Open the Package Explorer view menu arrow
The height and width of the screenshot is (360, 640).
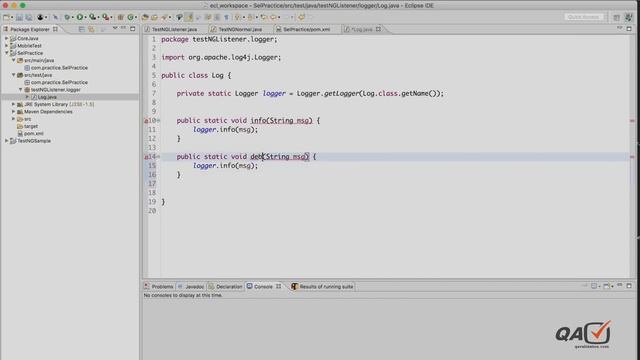[115, 29]
